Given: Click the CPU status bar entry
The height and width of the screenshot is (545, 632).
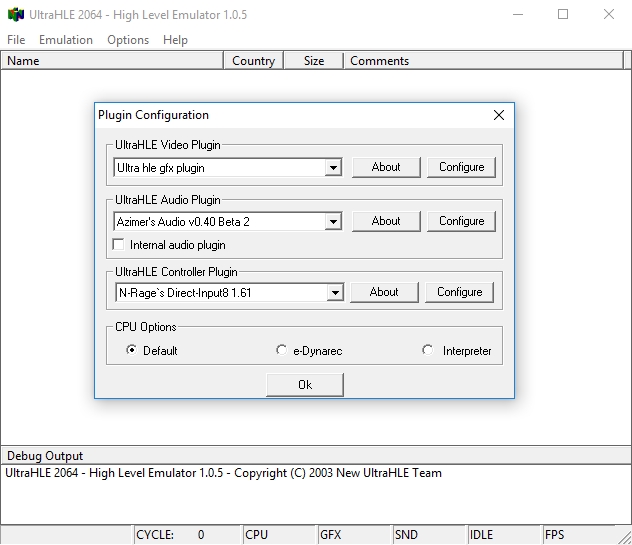Looking at the screenshot, I should 279,535.
